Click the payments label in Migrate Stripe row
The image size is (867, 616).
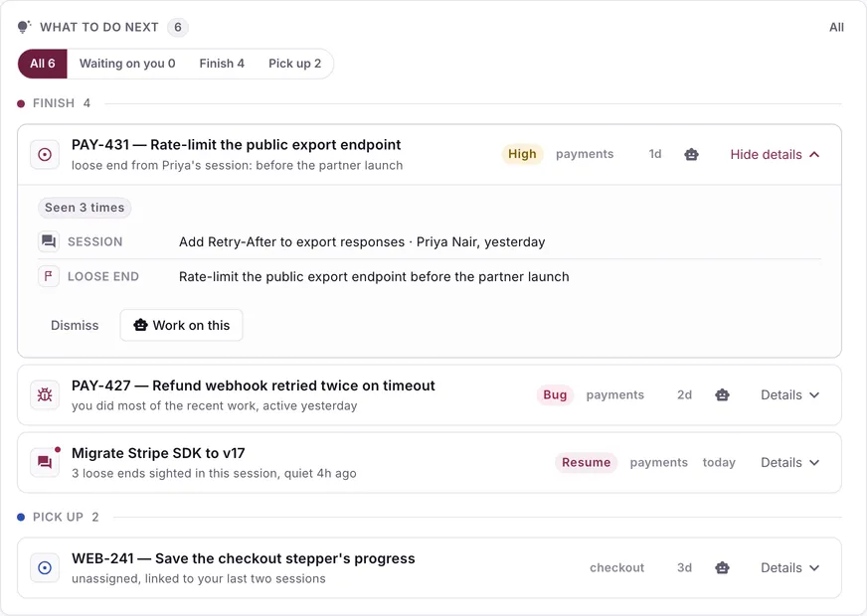click(x=658, y=462)
